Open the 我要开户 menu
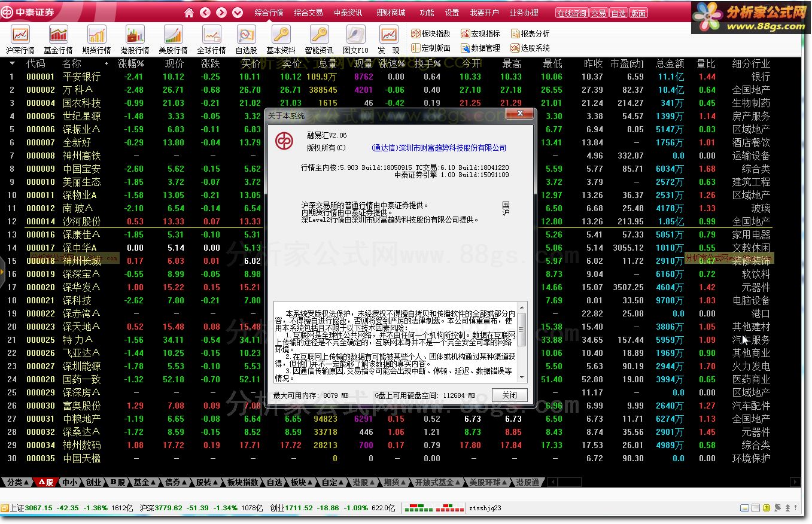The width and height of the screenshot is (812, 524). pos(484,13)
